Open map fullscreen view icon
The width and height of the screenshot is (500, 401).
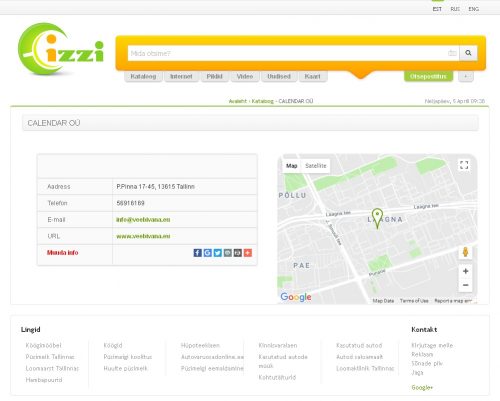point(464,165)
